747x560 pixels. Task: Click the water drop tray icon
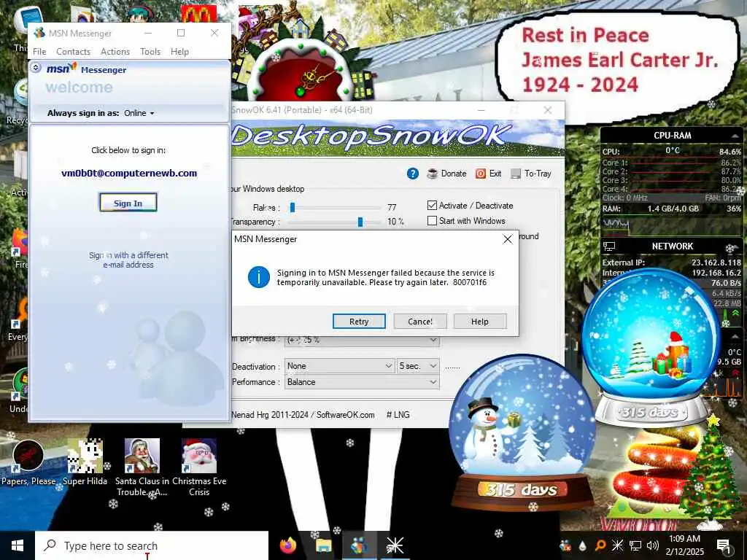pyautogui.click(x=582, y=545)
